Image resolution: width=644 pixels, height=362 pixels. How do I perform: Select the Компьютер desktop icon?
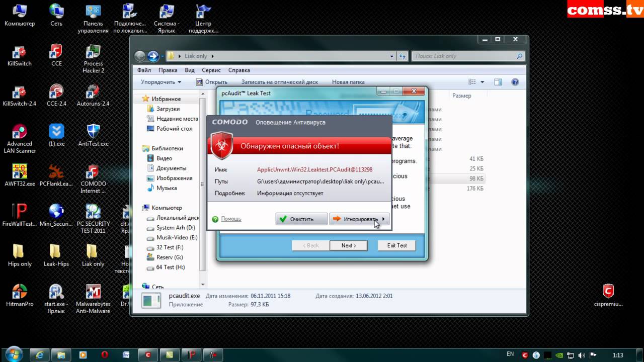click(x=19, y=15)
